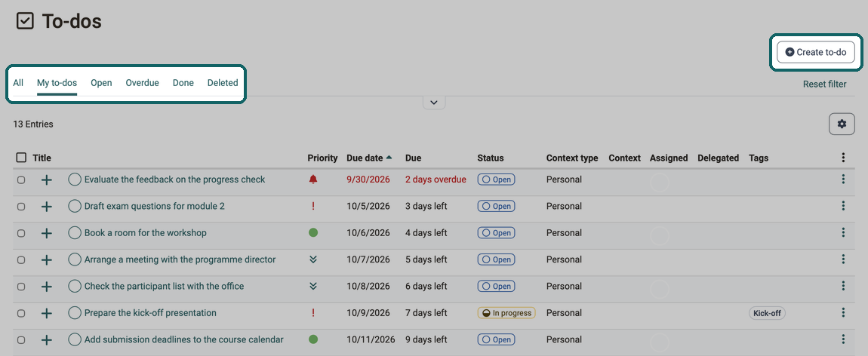Open Prepare the kick-off presentation to-do

[x=150, y=312]
